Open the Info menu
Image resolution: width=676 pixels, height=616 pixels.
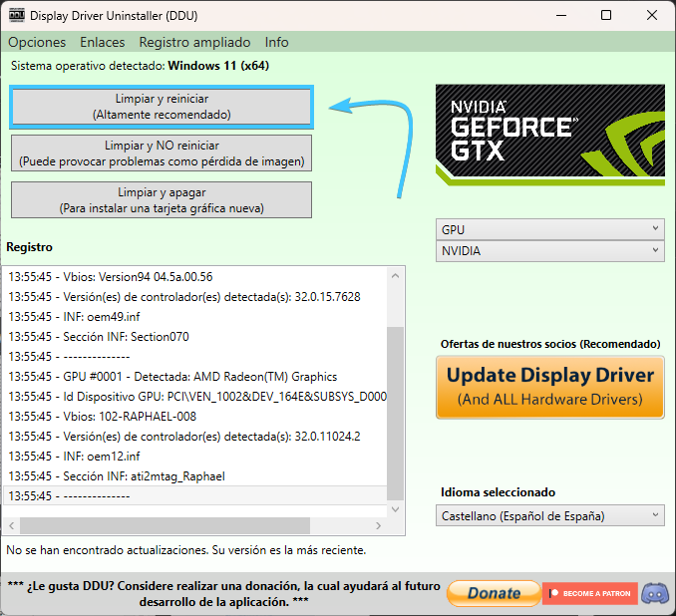click(276, 42)
